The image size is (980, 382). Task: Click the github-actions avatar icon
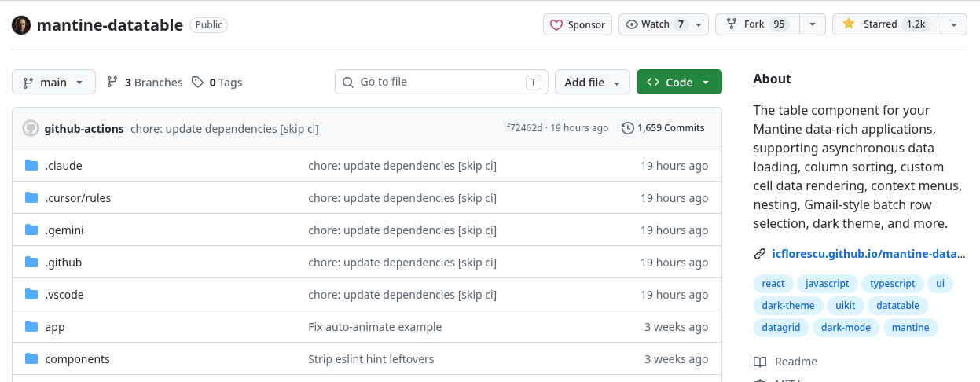[x=31, y=128]
